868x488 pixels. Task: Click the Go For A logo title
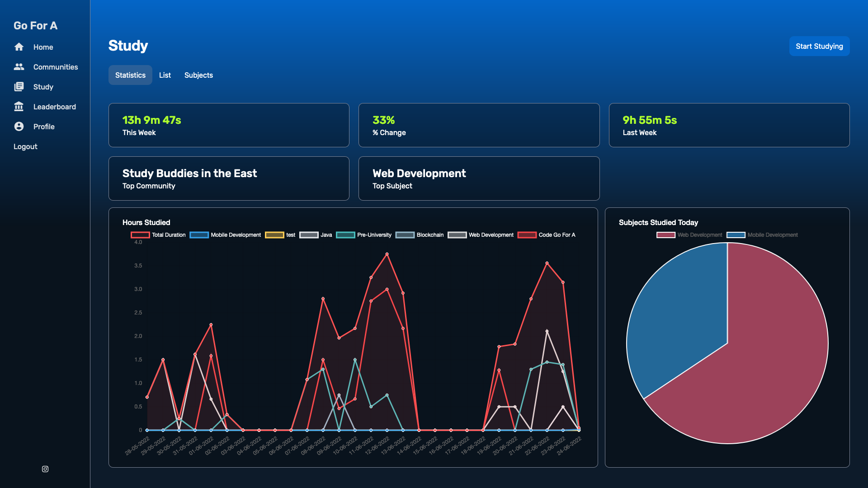click(x=35, y=26)
